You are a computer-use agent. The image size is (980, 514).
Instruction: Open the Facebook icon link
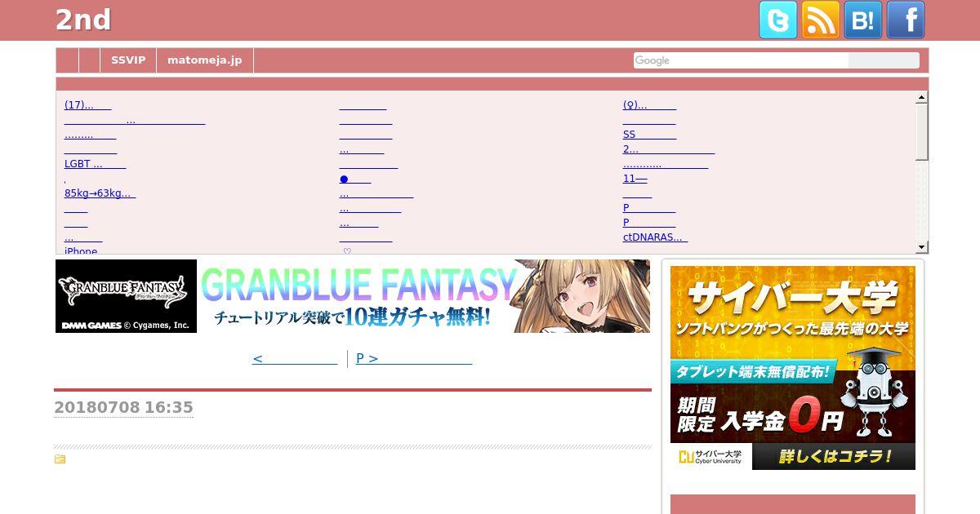[x=905, y=20]
